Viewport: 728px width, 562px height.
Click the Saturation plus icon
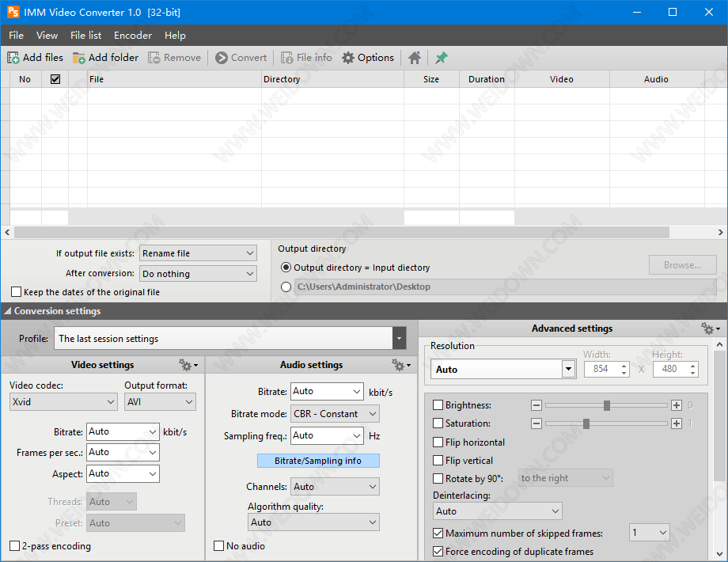tap(677, 423)
